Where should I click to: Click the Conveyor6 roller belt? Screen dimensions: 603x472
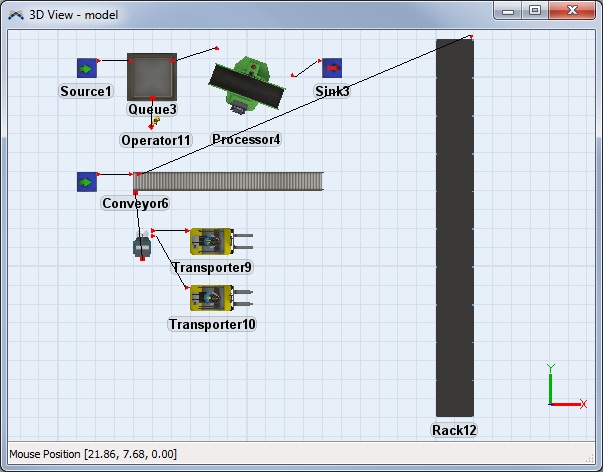click(230, 181)
